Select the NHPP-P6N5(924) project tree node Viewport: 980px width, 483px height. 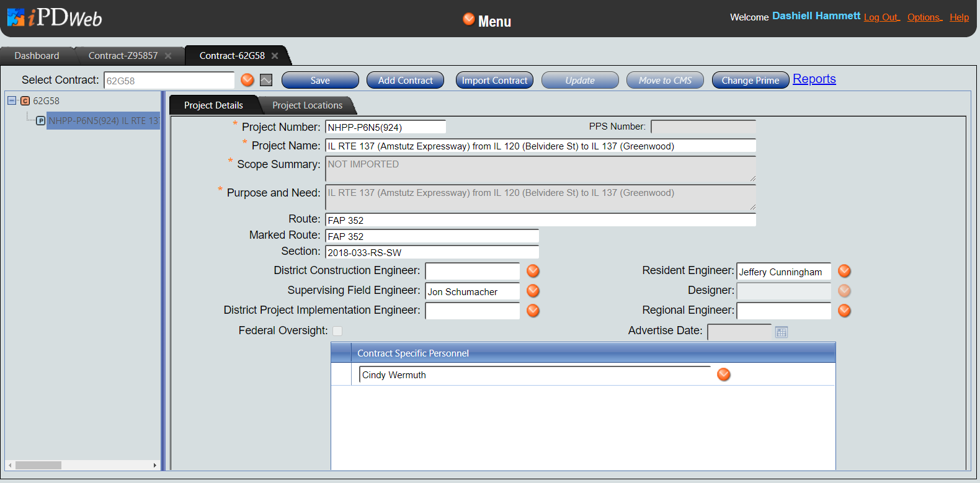pyautogui.click(x=103, y=121)
